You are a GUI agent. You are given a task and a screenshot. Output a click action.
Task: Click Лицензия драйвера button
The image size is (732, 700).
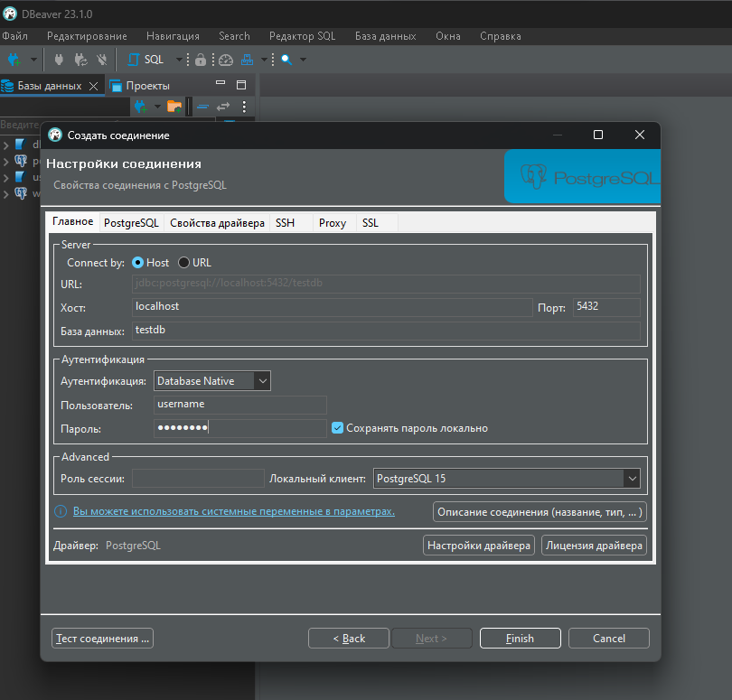(x=594, y=545)
